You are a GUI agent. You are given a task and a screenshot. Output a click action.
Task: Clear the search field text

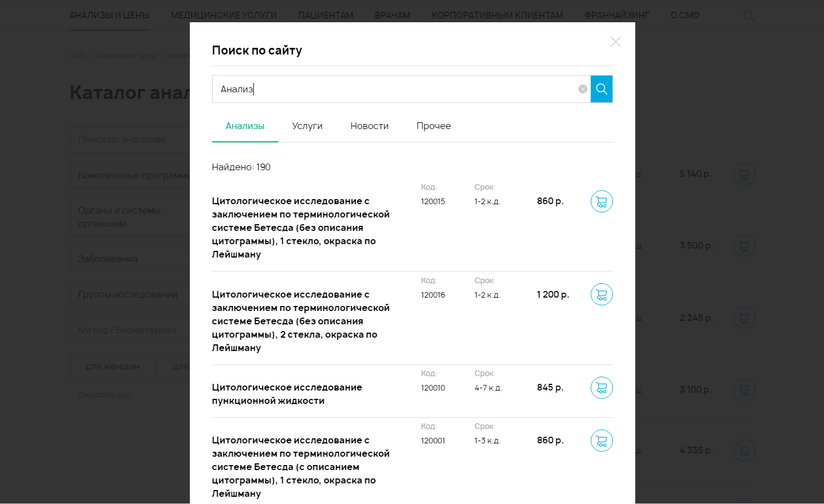582,89
